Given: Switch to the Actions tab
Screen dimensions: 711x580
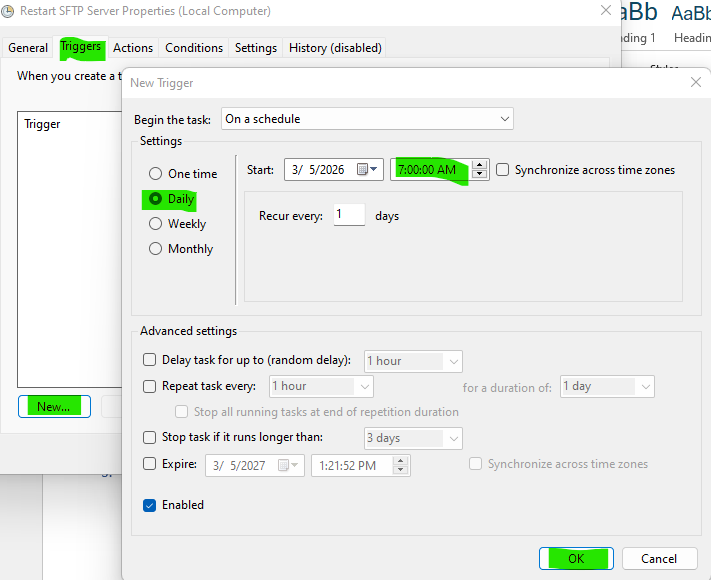Looking at the screenshot, I should pos(133,48).
